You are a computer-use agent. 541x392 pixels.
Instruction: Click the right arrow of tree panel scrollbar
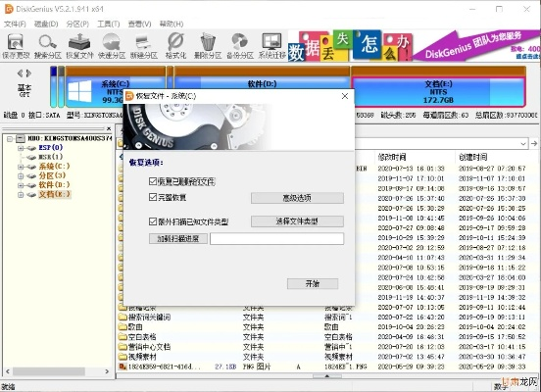coord(107,371)
